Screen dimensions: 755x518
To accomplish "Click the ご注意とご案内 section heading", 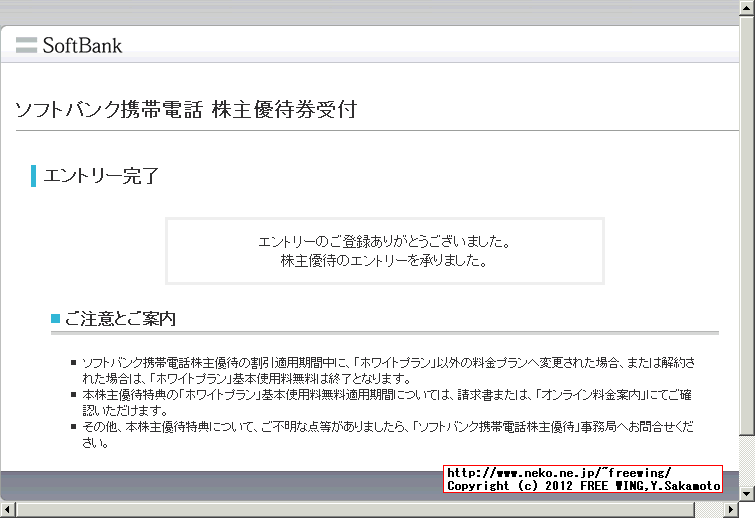I will 120,319.
